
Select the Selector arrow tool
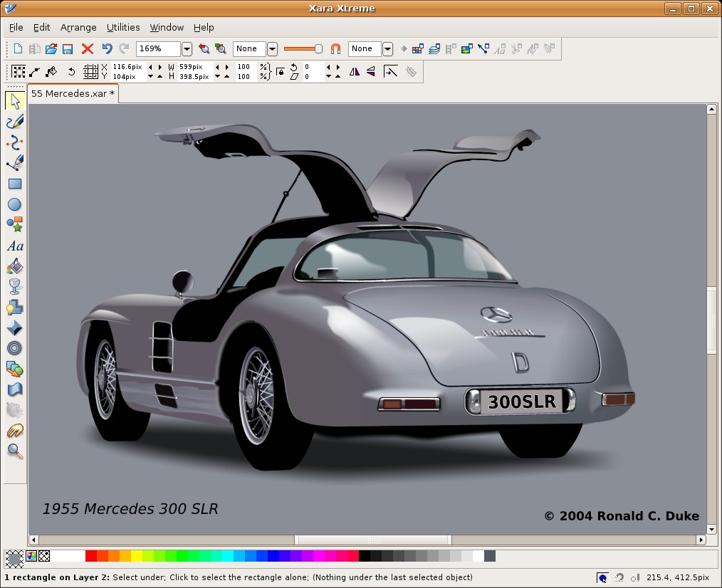pyautogui.click(x=15, y=101)
